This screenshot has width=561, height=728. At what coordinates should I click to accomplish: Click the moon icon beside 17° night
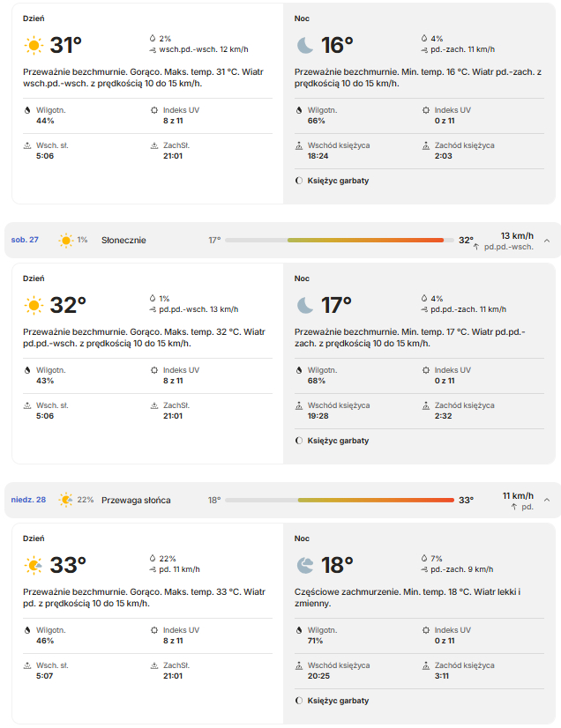(x=305, y=306)
